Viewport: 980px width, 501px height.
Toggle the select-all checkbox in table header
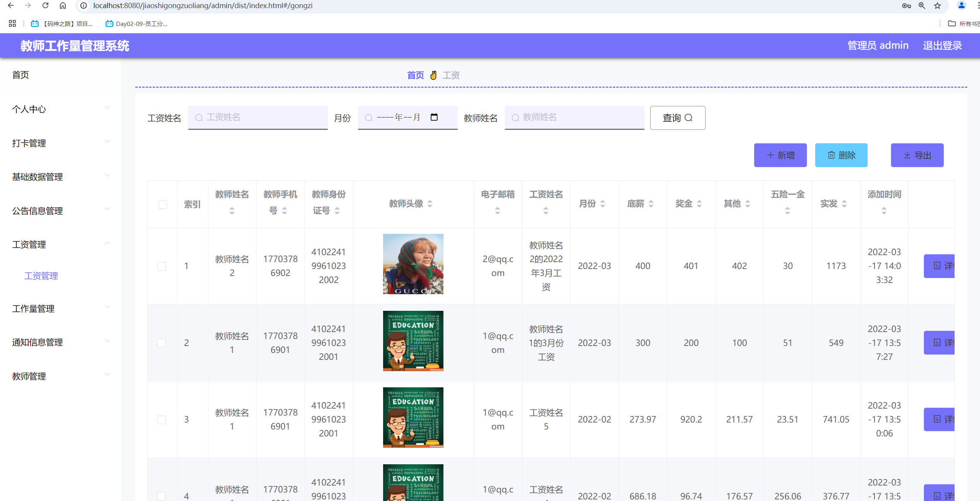click(x=162, y=204)
